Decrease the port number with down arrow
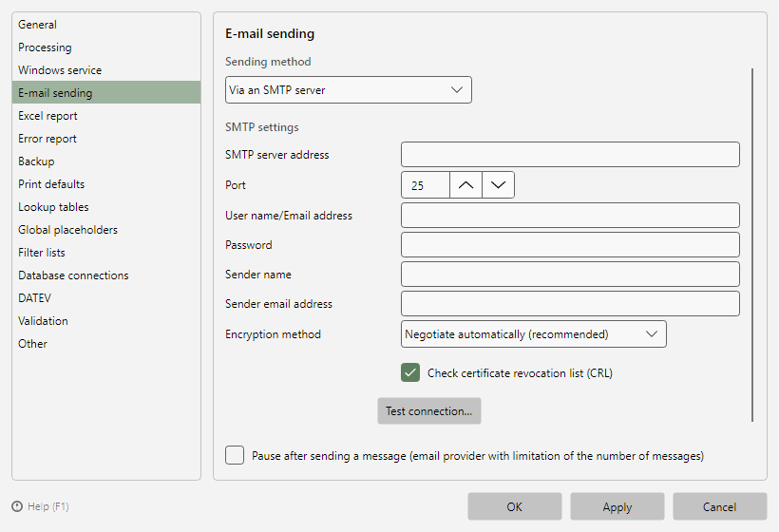The height and width of the screenshot is (532, 779). click(498, 185)
